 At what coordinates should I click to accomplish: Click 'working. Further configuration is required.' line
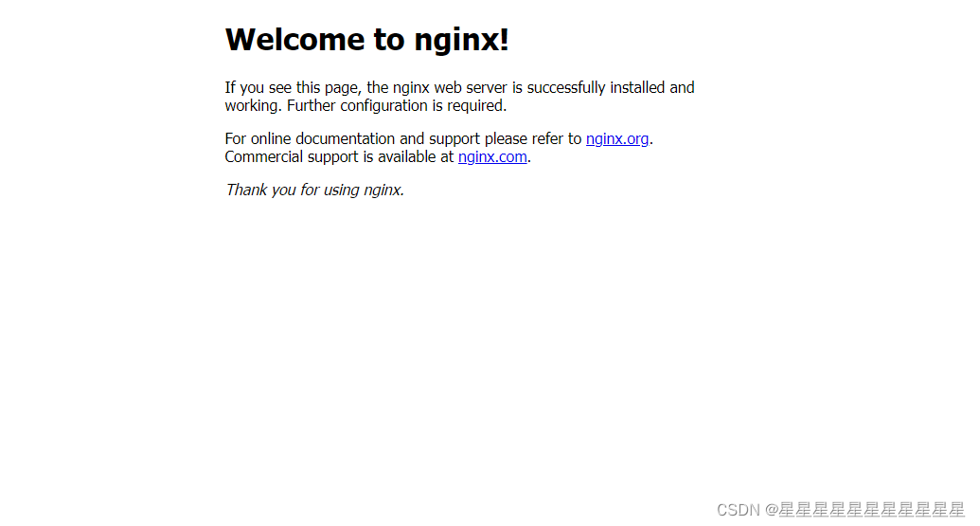365,106
